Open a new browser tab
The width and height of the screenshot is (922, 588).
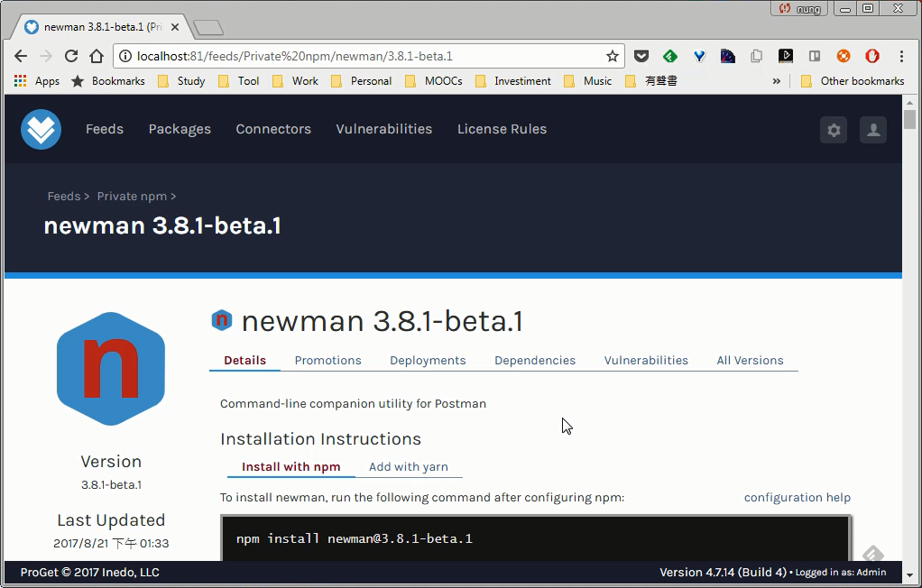(x=208, y=27)
